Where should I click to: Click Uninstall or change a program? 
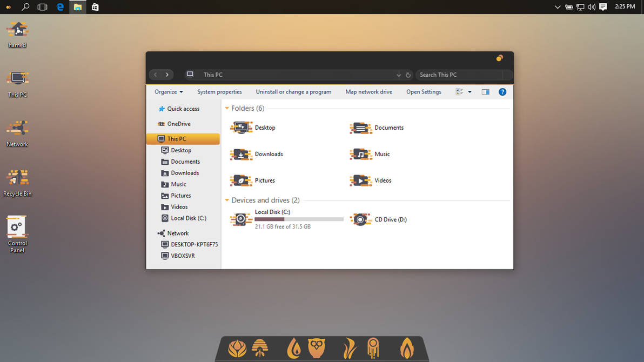tap(293, 92)
